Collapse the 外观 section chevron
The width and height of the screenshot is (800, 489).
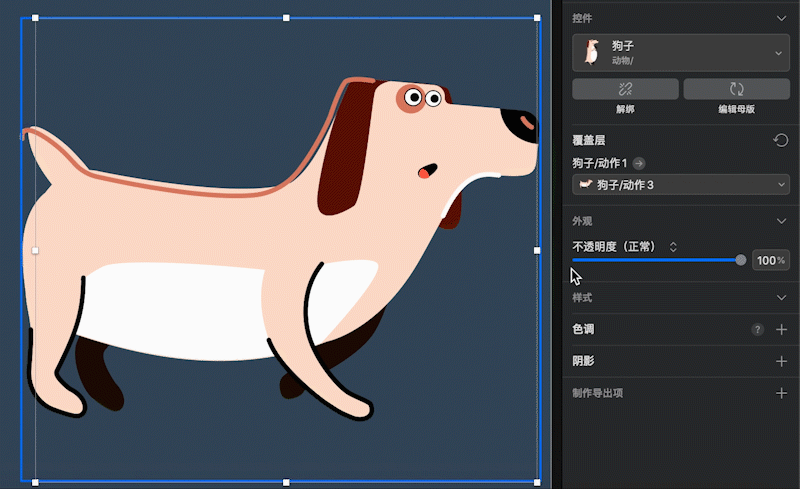tap(781, 221)
